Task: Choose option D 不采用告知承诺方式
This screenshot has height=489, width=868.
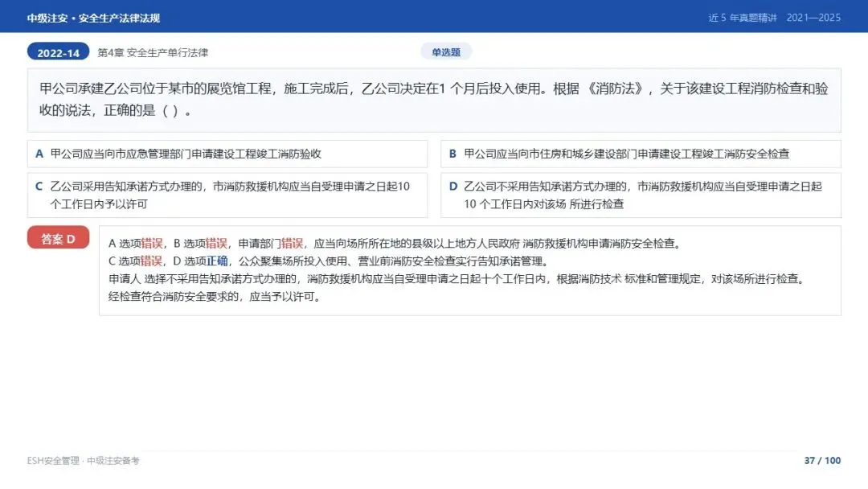Action: [641, 195]
